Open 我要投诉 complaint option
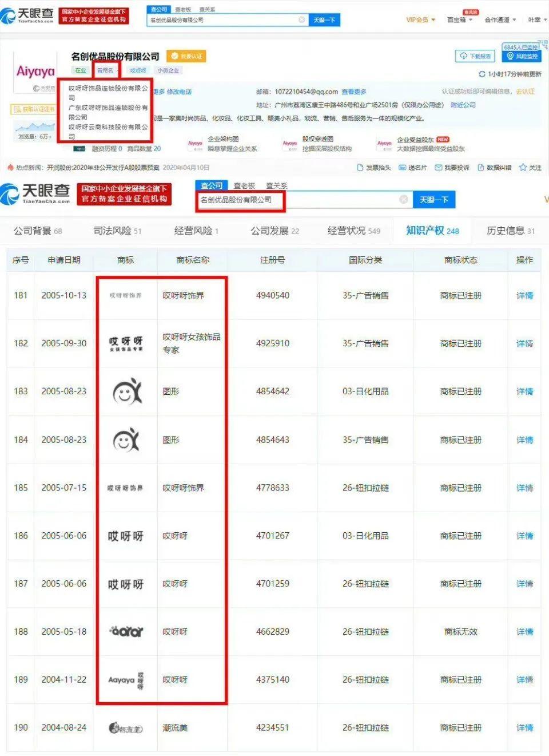Screen dimensions: 549x756 click(452, 167)
